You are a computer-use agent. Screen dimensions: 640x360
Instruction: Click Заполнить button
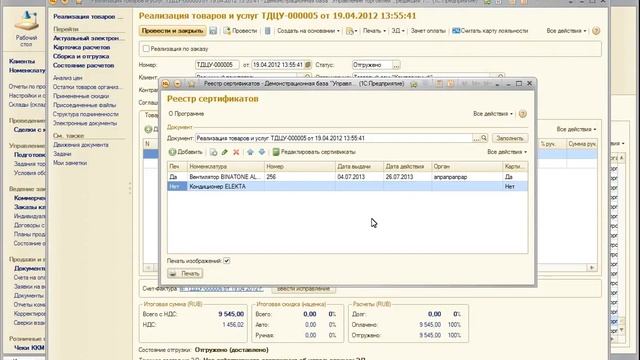point(510,138)
